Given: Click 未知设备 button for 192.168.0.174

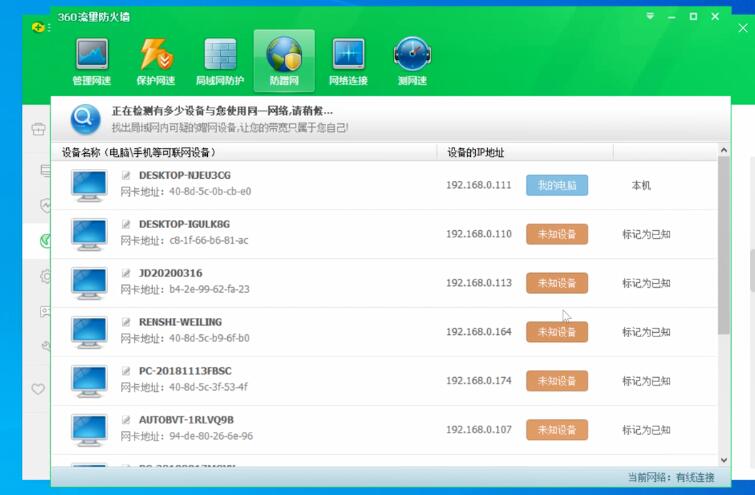Looking at the screenshot, I should (557, 381).
